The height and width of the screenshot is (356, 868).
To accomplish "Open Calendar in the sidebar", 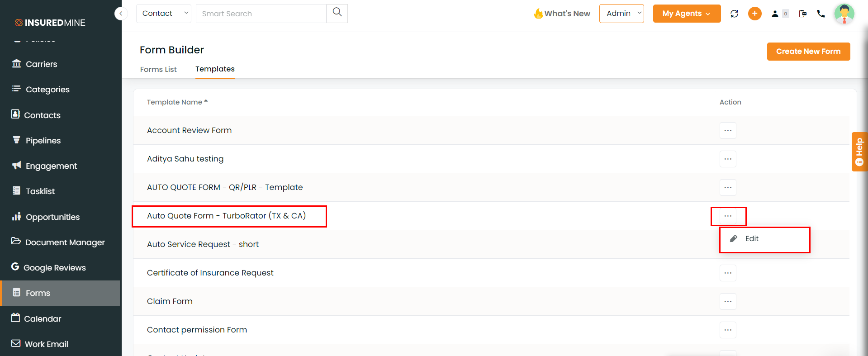I will pyautogui.click(x=60, y=319).
